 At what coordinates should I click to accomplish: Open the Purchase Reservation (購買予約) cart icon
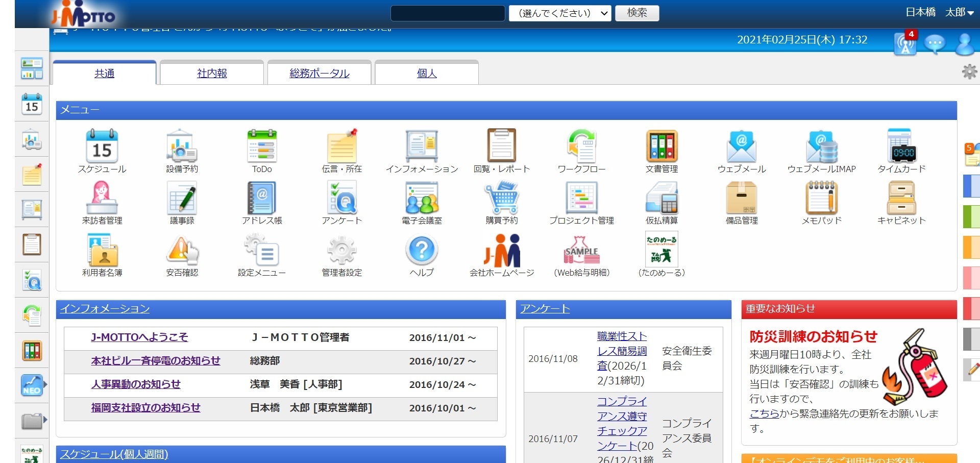501,198
